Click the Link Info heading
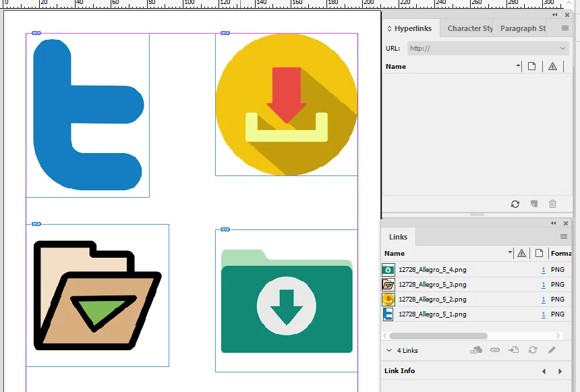580x392 pixels. tap(399, 371)
